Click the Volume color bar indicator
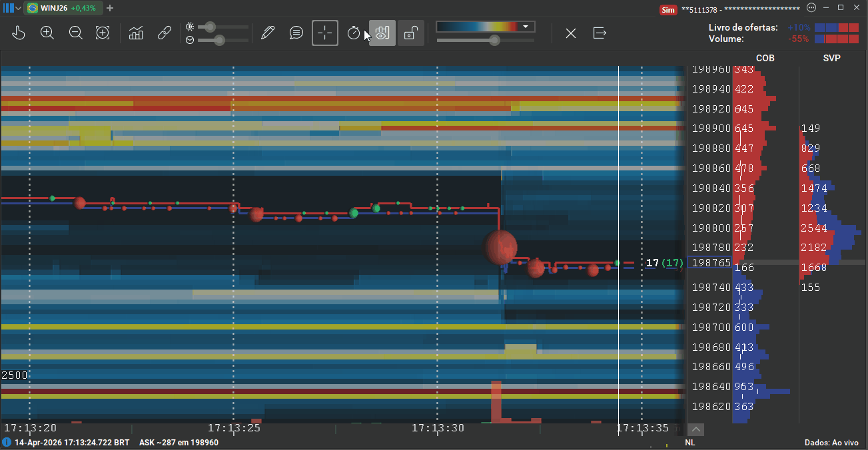This screenshot has width=868, height=450. click(837, 39)
